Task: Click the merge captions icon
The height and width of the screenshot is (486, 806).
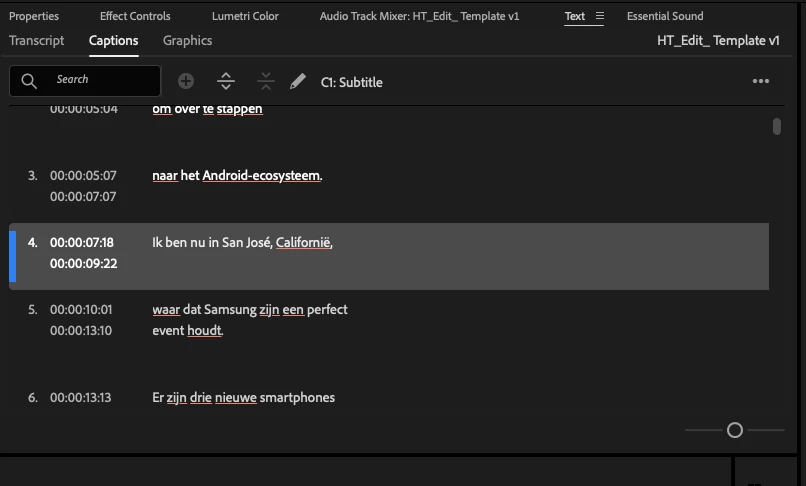Action: pyautogui.click(x=265, y=82)
